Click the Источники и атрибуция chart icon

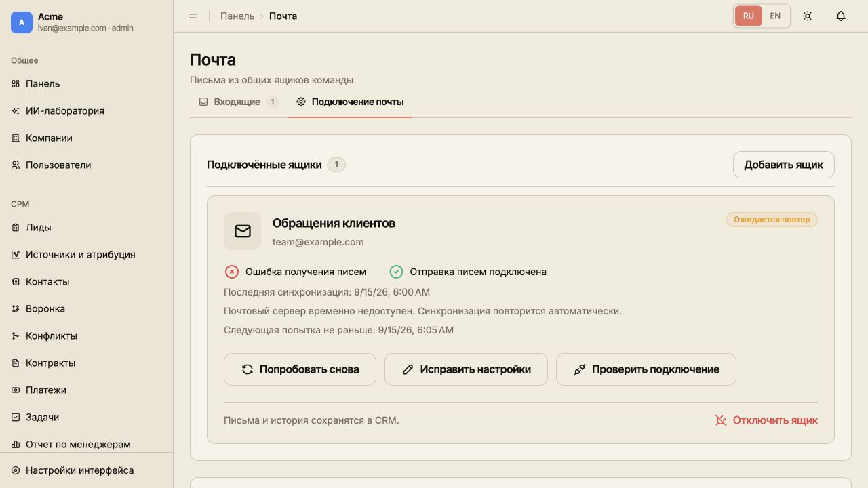16,255
